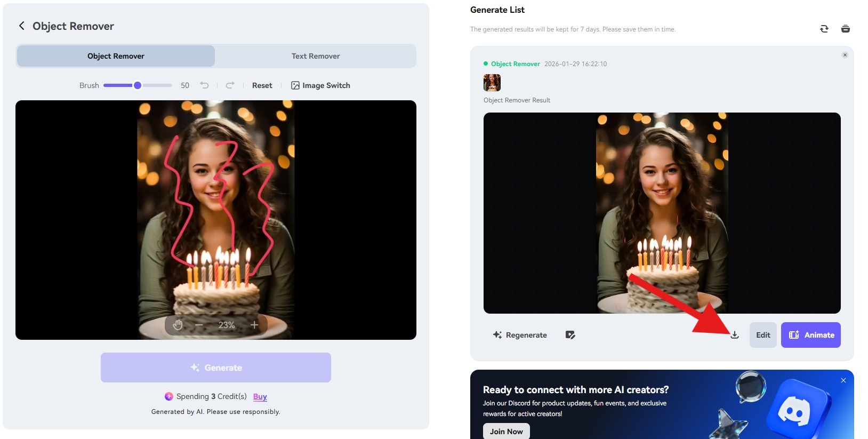Open the small source image thumbnail
The height and width of the screenshot is (439, 868).
click(492, 83)
